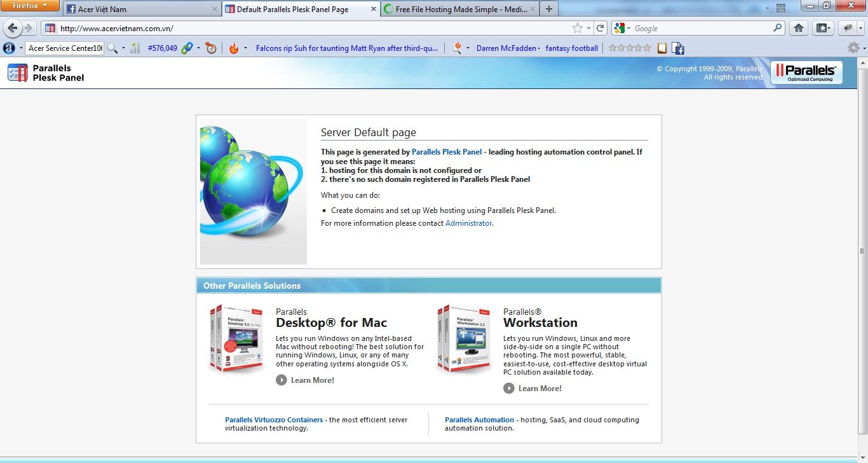The height and width of the screenshot is (463, 868).
Task: Click the Darren McFadden hot search link
Action: (506, 48)
